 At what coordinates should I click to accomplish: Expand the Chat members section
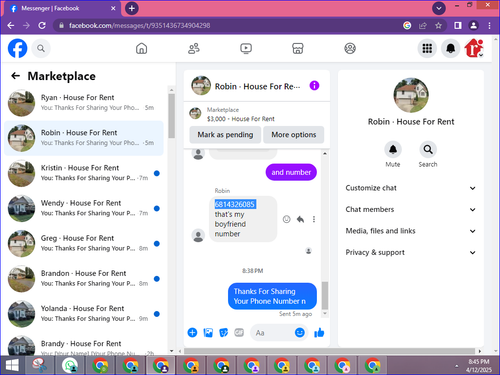tap(410, 209)
